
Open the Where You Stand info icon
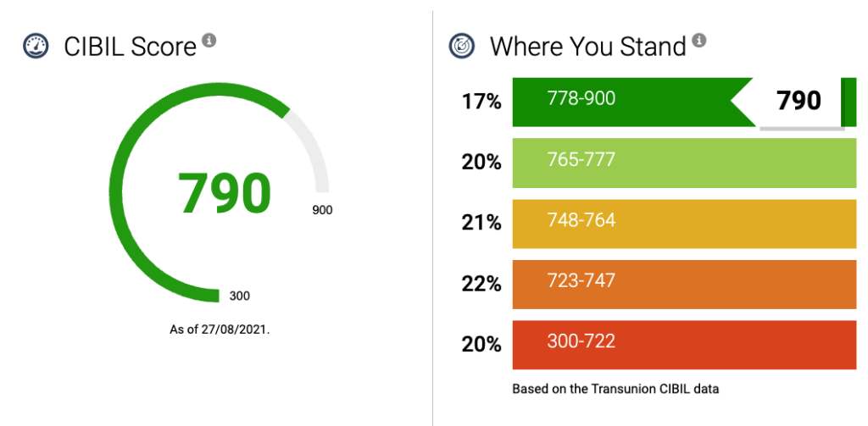tap(699, 40)
